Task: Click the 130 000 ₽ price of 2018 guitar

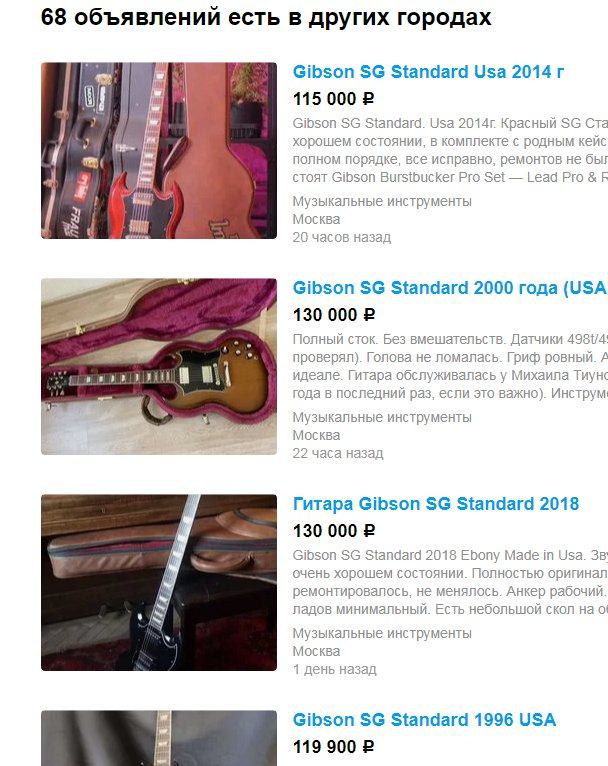Action: point(334,531)
